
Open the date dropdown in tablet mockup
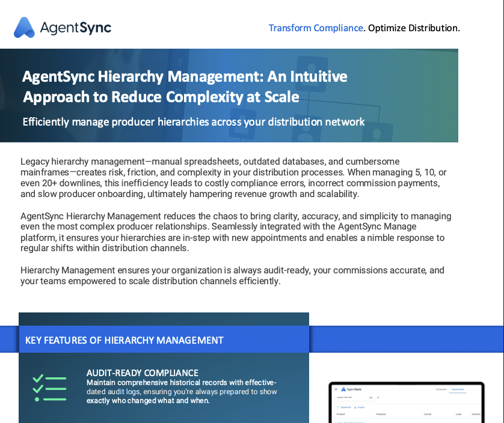[378, 398]
